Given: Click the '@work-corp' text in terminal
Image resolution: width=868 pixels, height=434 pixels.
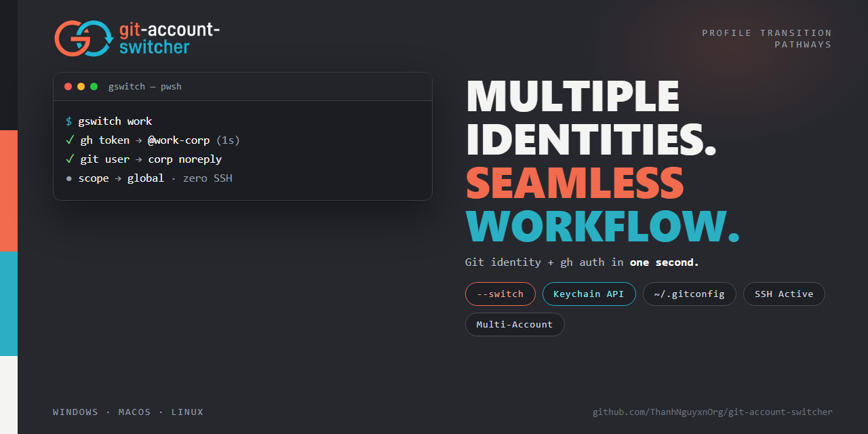Looking at the screenshot, I should (179, 140).
